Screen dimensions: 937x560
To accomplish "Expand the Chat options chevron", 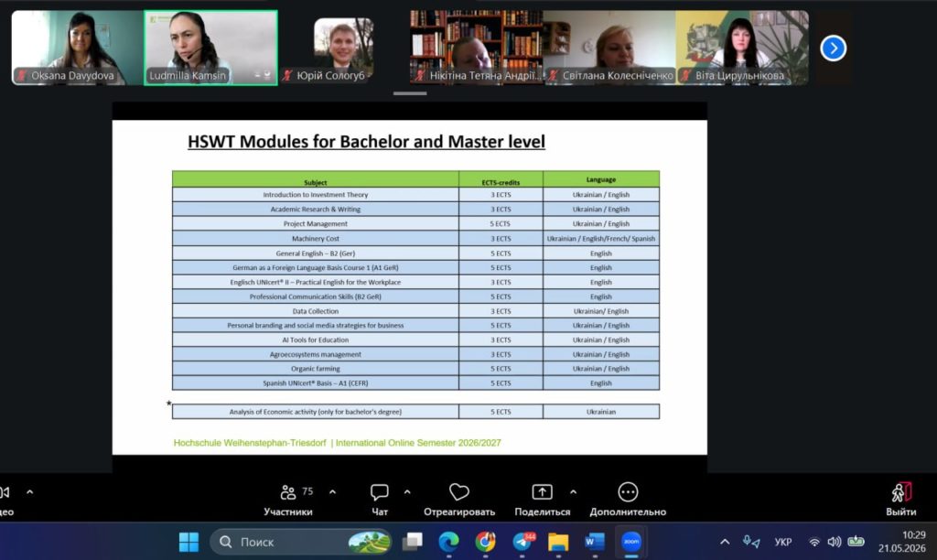I will click(x=407, y=492).
